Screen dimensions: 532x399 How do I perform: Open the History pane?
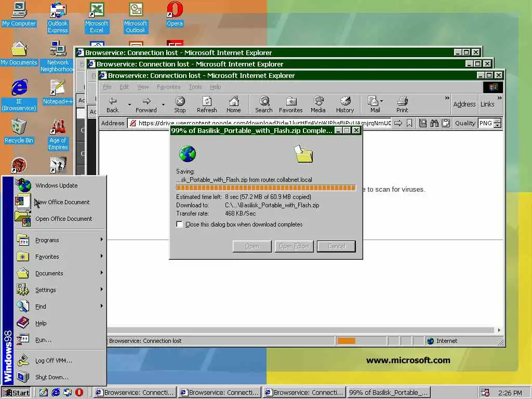(345, 104)
